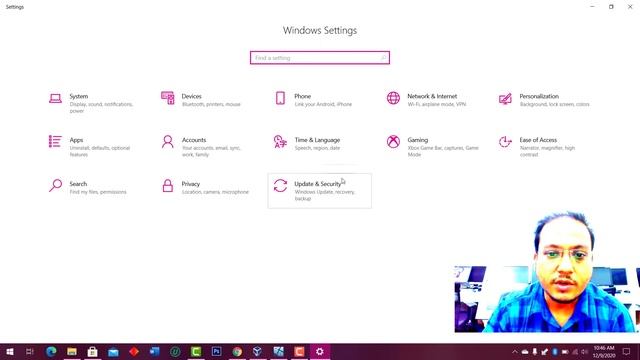Open the Devices settings icon
This screenshot has height=360, width=640.
point(168,98)
